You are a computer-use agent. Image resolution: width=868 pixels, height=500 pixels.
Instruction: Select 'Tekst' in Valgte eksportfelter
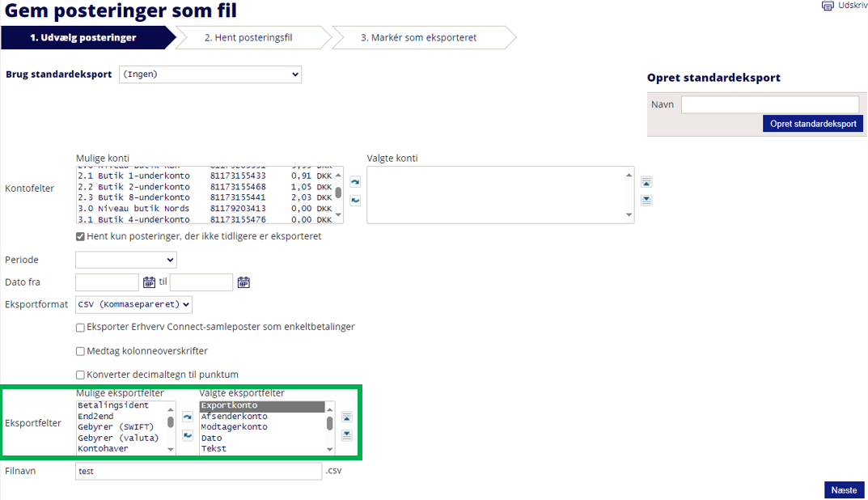(x=262, y=448)
